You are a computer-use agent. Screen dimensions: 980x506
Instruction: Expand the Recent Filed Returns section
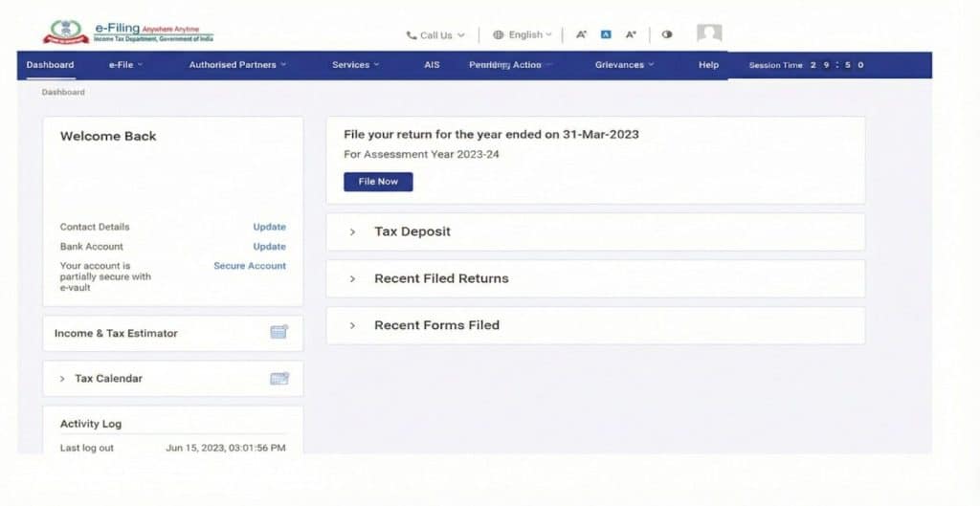[595, 278]
